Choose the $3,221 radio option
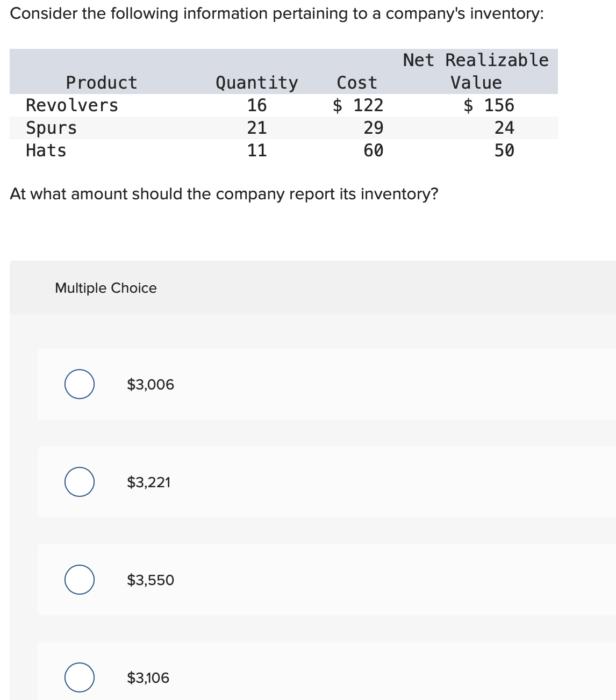The width and height of the screenshot is (616, 700). 80,482
